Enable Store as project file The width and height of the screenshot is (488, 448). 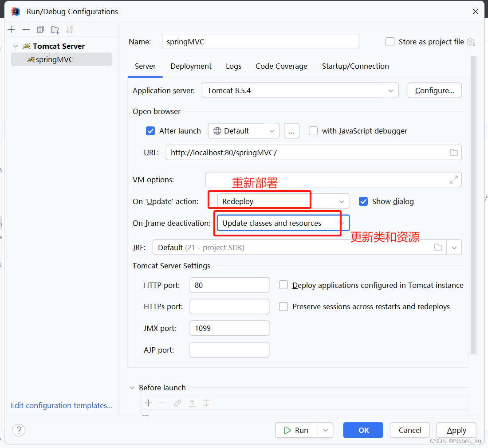(390, 42)
